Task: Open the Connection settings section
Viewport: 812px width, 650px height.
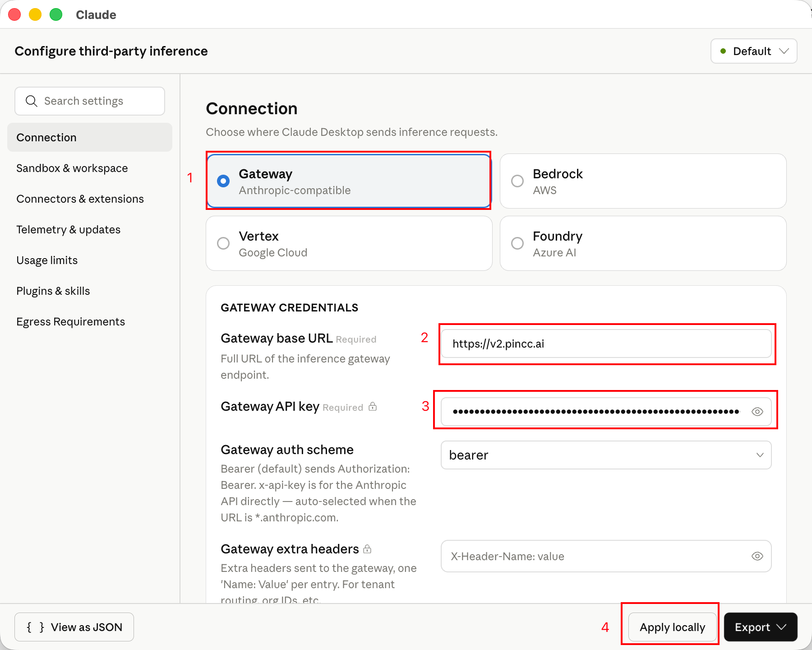Action: click(90, 137)
